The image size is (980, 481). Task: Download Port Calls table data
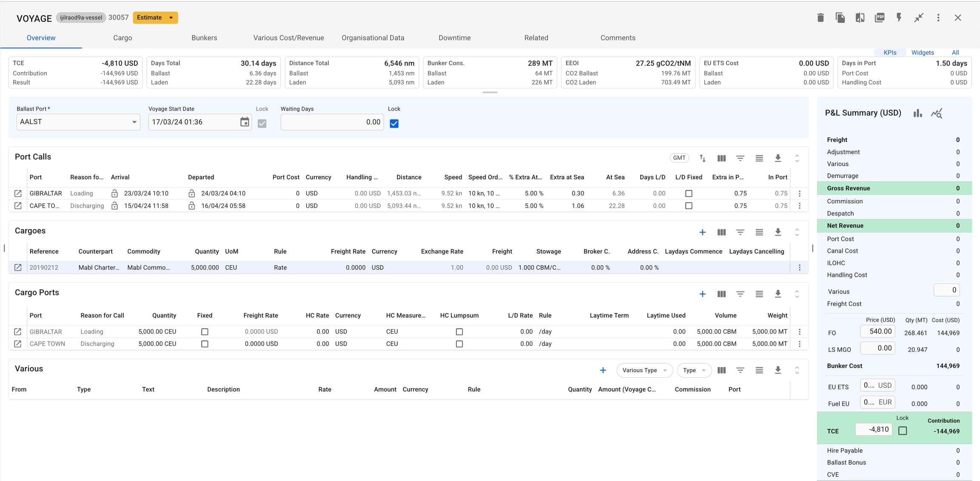(778, 158)
